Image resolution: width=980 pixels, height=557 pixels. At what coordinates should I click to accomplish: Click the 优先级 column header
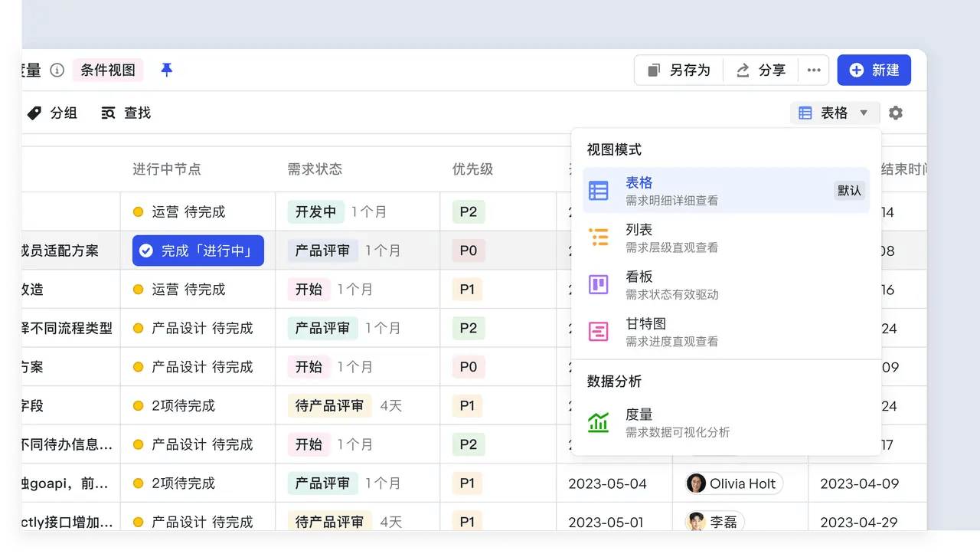click(x=472, y=169)
